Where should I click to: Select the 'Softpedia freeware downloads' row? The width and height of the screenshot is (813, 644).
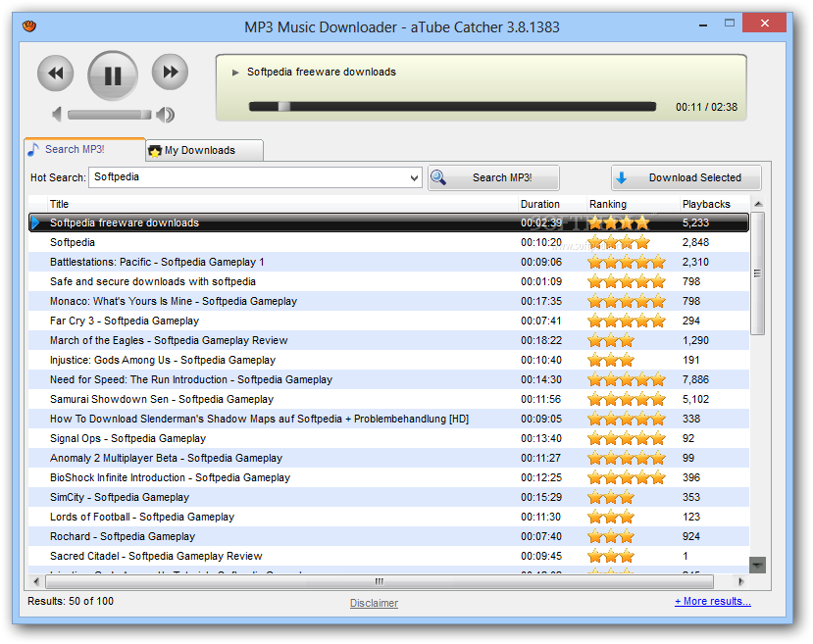coord(389,223)
